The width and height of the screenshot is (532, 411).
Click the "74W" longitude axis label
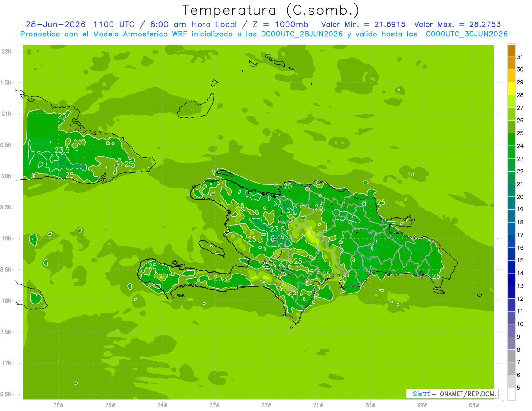click(162, 405)
